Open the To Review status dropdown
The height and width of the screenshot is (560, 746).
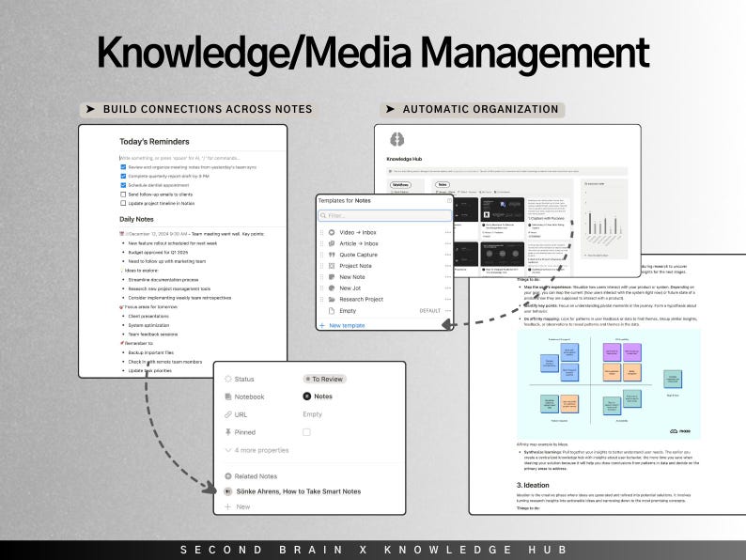click(x=325, y=379)
